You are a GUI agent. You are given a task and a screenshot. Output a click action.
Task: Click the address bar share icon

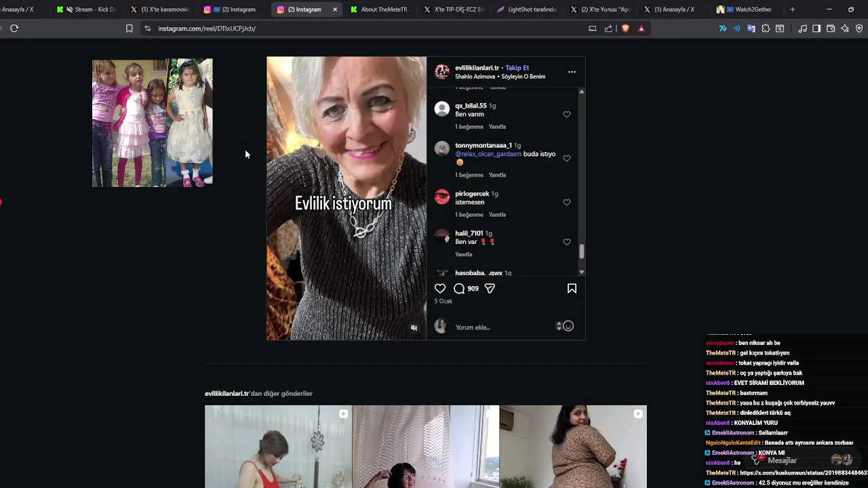tap(608, 28)
